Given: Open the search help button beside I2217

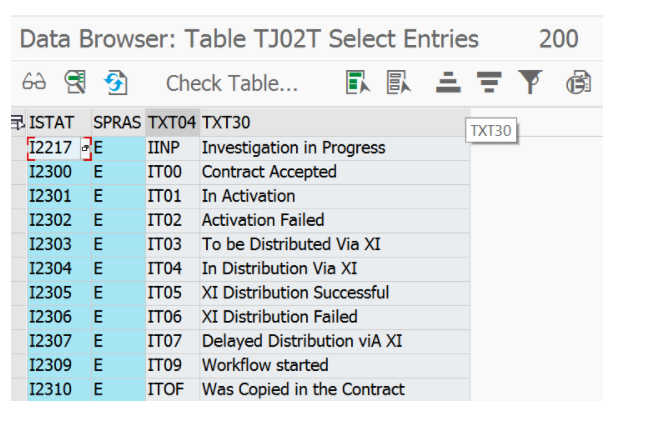Looking at the screenshot, I should [x=86, y=148].
